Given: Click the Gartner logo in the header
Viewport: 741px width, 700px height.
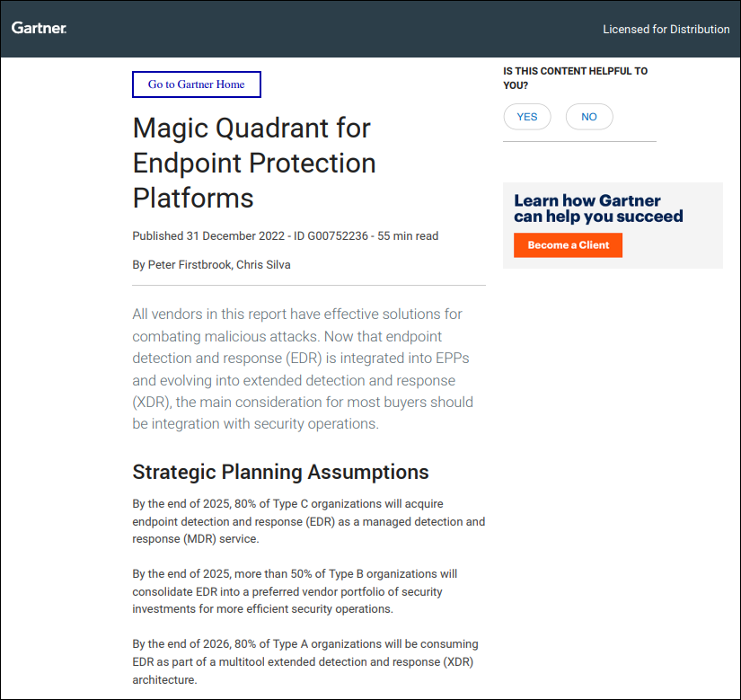Looking at the screenshot, I should pyautogui.click(x=39, y=28).
